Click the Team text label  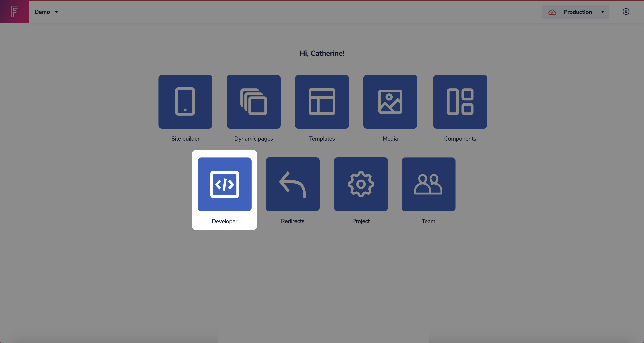pos(428,221)
